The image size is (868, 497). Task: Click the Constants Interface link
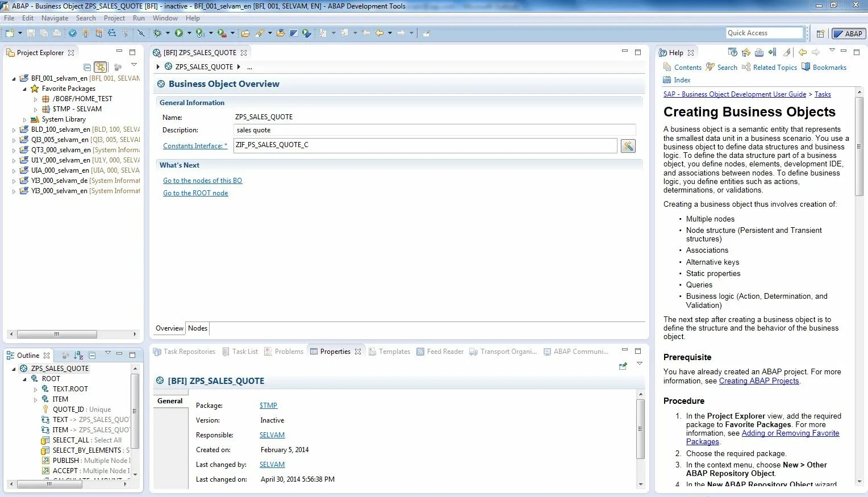pos(195,146)
